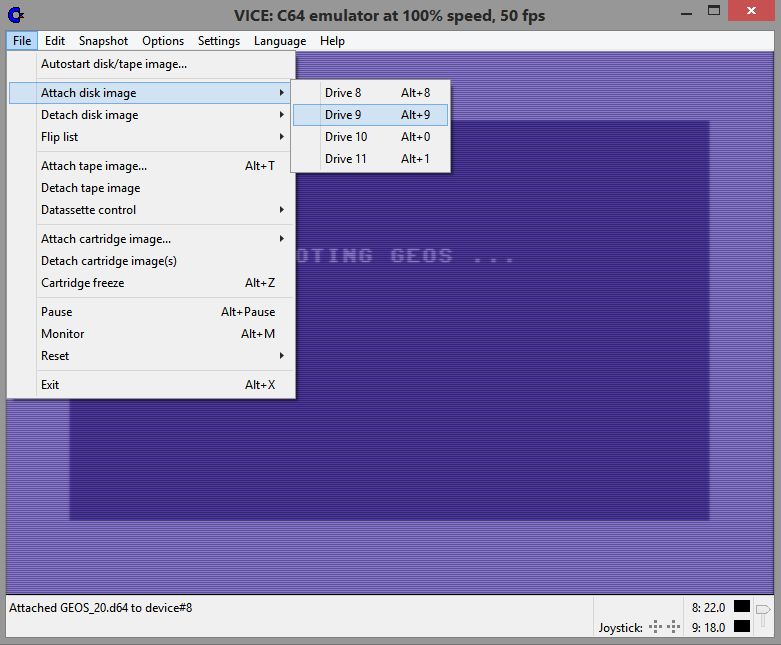The image size is (781, 645).
Task: Click the first joystick direction indicator
Action: pyautogui.click(x=655, y=627)
